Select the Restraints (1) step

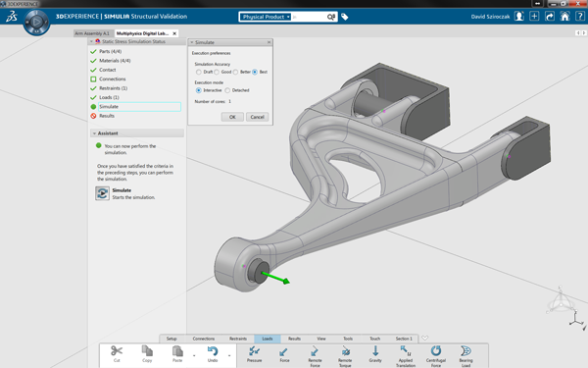coord(114,88)
